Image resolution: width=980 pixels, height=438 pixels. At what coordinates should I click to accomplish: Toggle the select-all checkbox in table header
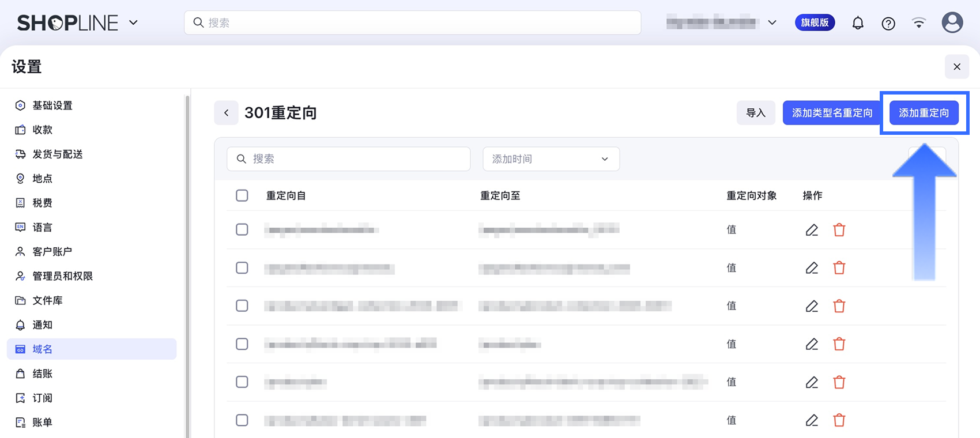click(x=242, y=195)
